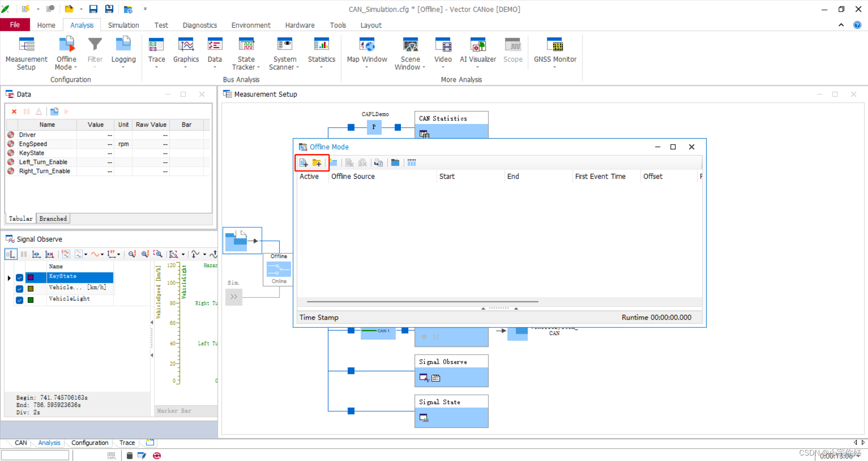Click the Offline Source column header
This screenshot has height=461, width=868.
click(382, 176)
